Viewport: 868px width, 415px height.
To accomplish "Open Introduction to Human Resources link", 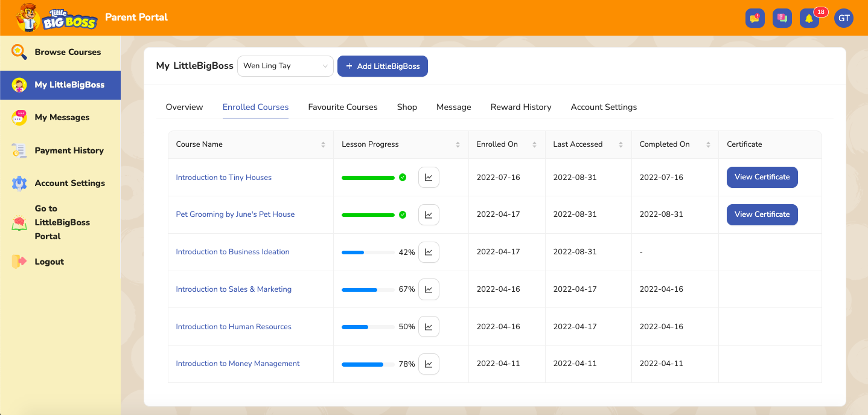I will point(234,327).
